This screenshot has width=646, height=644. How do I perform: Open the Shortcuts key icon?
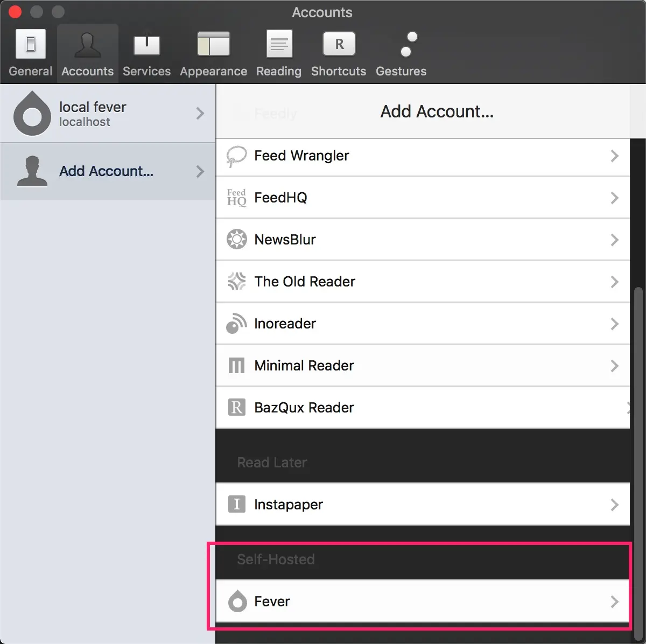(x=339, y=44)
